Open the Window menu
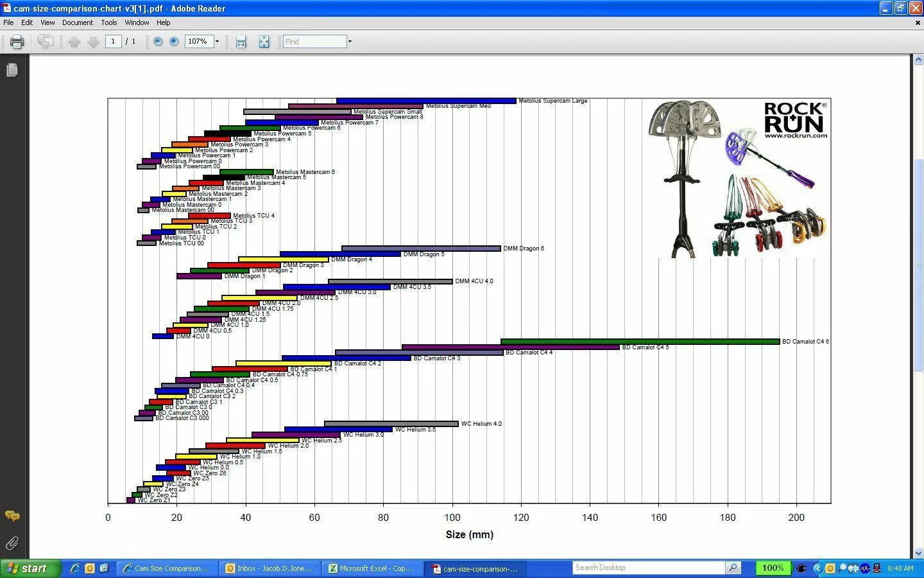924x578 pixels. [137, 22]
